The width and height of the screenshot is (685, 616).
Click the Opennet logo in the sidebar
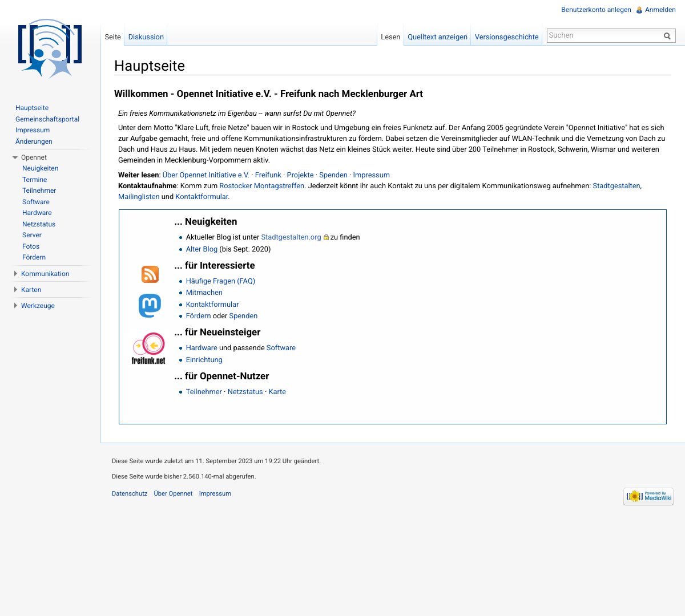(50, 49)
